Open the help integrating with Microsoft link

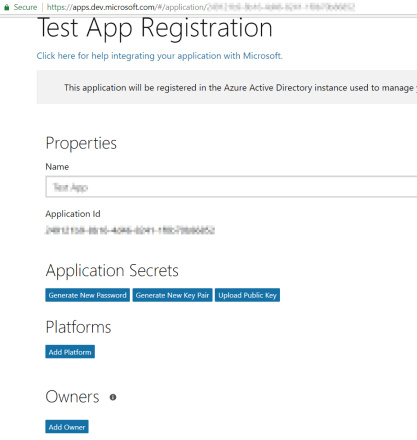[159, 56]
